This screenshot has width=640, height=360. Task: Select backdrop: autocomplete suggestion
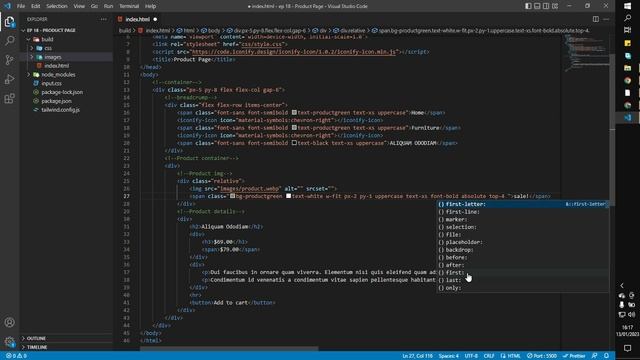523,250
